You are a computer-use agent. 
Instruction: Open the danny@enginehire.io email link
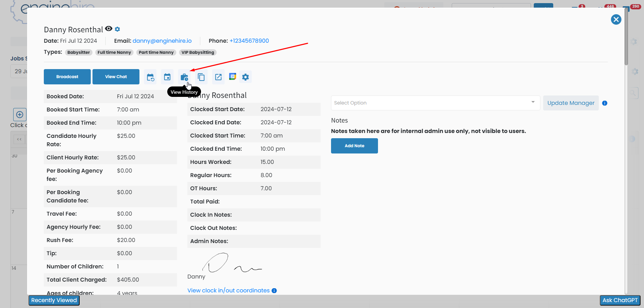tap(162, 41)
